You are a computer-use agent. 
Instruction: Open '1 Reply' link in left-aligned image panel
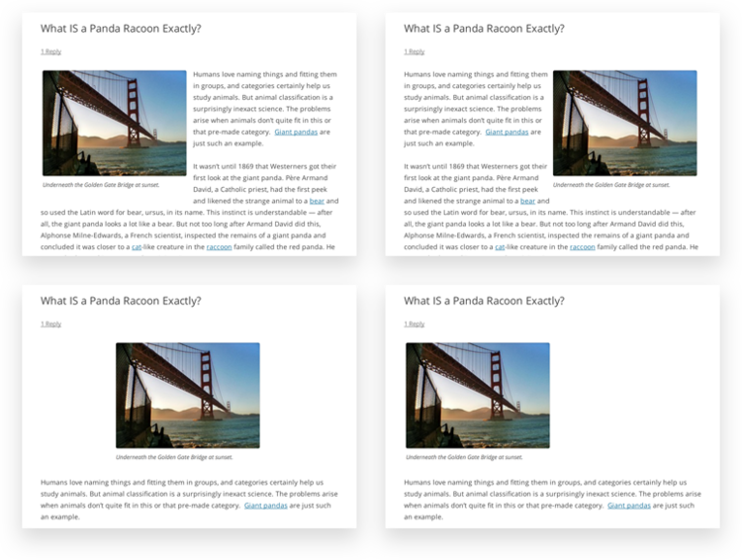pos(50,51)
